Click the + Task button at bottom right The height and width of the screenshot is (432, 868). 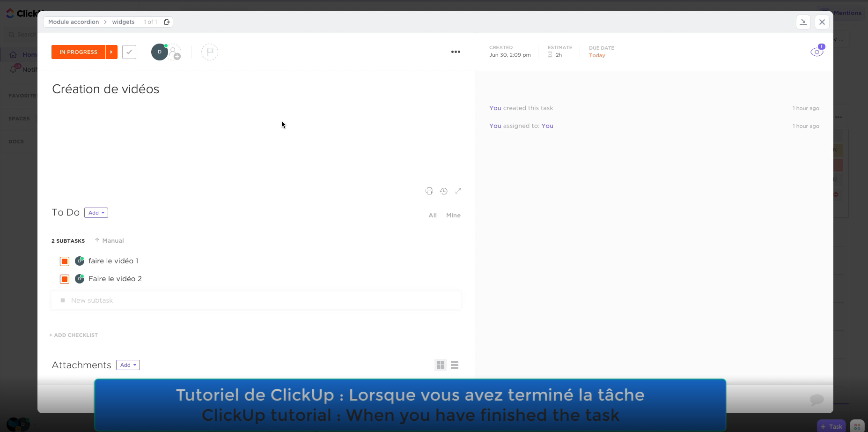coord(831,426)
